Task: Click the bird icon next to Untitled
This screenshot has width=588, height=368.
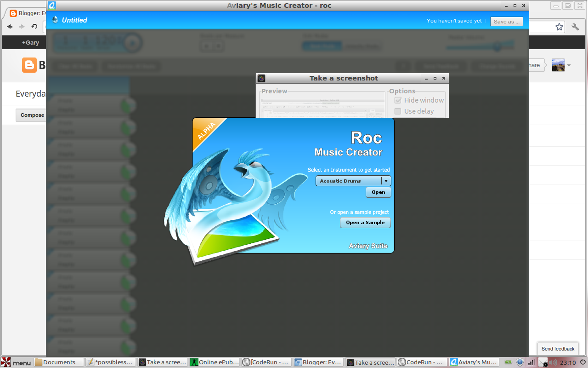Action: [x=55, y=20]
